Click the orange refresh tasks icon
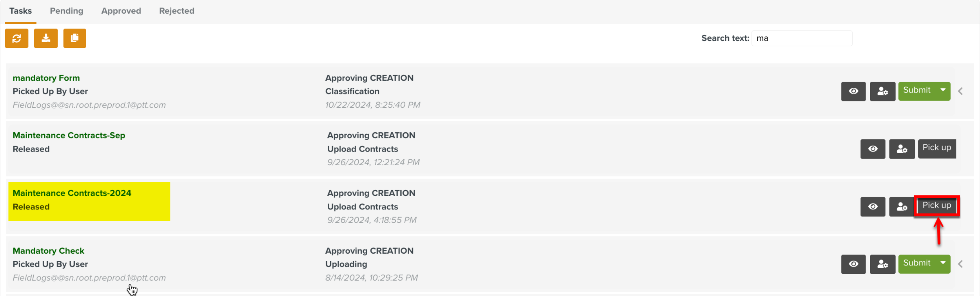This screenshot has width=980, height=296. click(16, 38)
